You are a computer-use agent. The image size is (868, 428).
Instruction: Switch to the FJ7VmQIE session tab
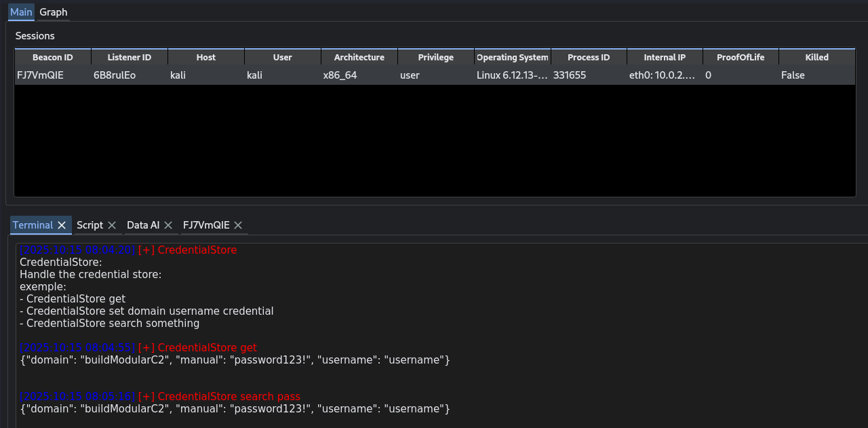(206, 225)
